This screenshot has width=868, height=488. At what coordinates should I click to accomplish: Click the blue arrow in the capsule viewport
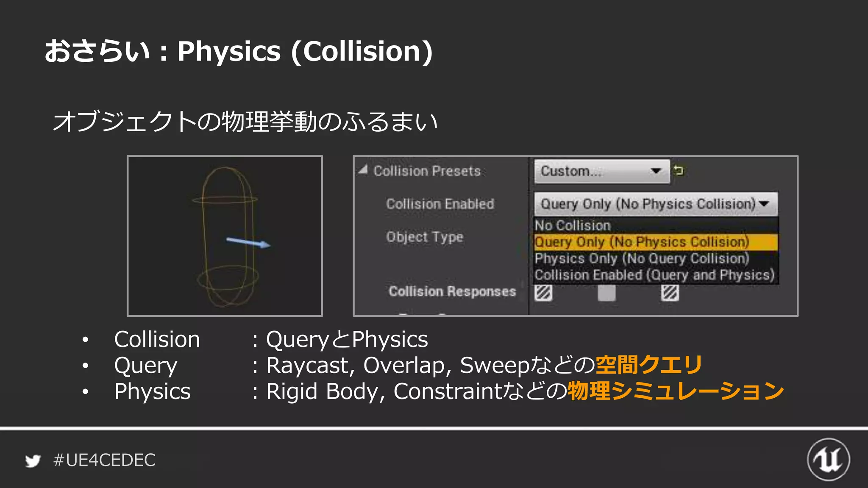pyautogui.click(x=248, y=242)
